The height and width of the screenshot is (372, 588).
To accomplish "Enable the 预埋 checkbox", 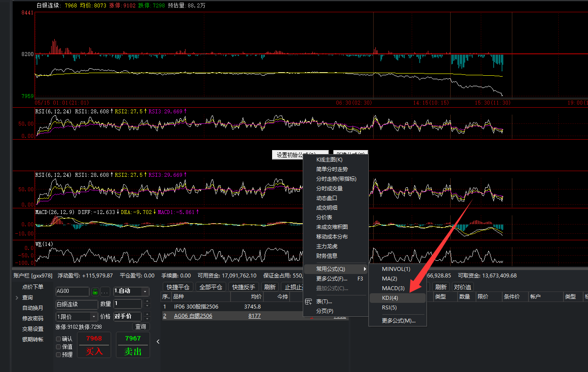I will [x=59, y=354].
